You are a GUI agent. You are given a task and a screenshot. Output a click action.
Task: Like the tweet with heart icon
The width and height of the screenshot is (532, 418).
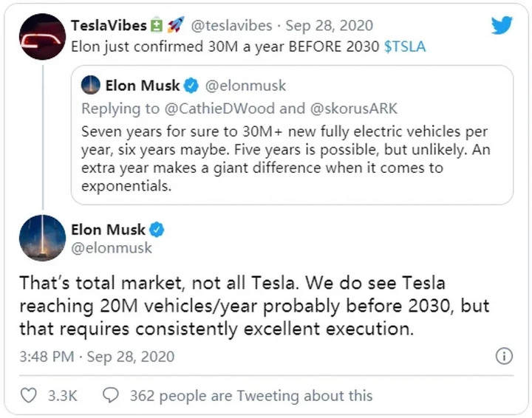click(29, 395)
